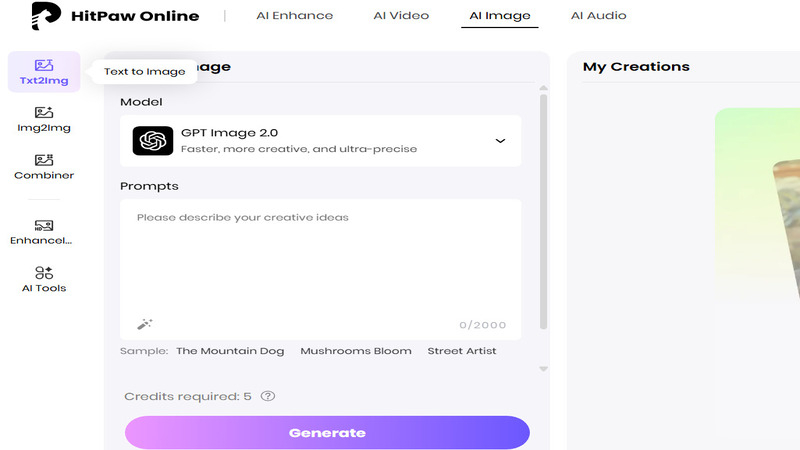Click the scrollbar up arrow

coord(543,88)
